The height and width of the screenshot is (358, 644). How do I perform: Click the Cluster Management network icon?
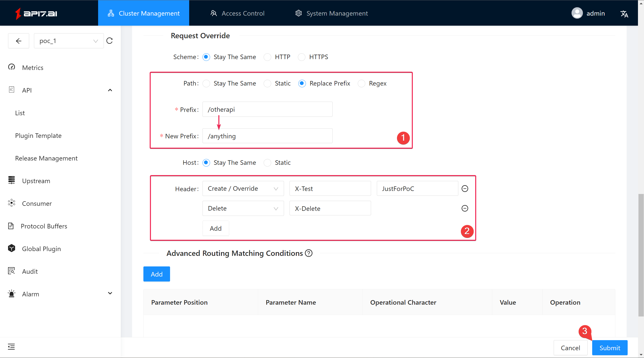click(x=111, y=13)
